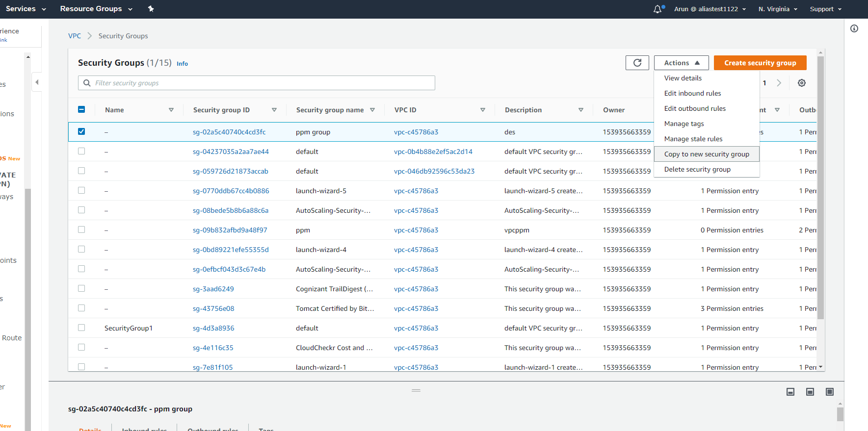Click Create security group button
This screenshot has height=431, width=868.
pos(760,63)
